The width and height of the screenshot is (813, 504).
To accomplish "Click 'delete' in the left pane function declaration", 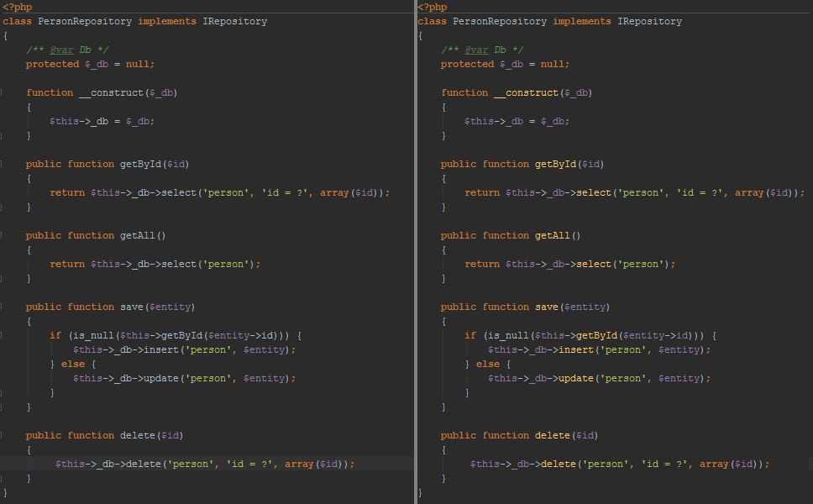I will 138,436.
